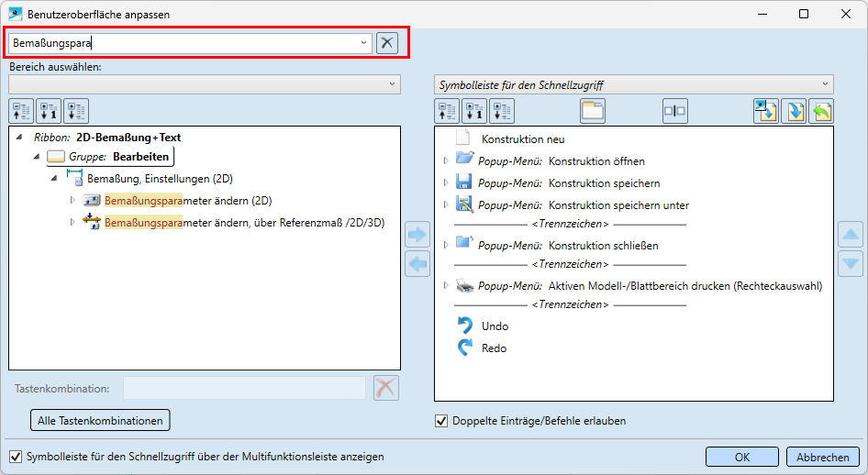
Task: Move selected entry down with the down arrow
Action: click(851, 264)
